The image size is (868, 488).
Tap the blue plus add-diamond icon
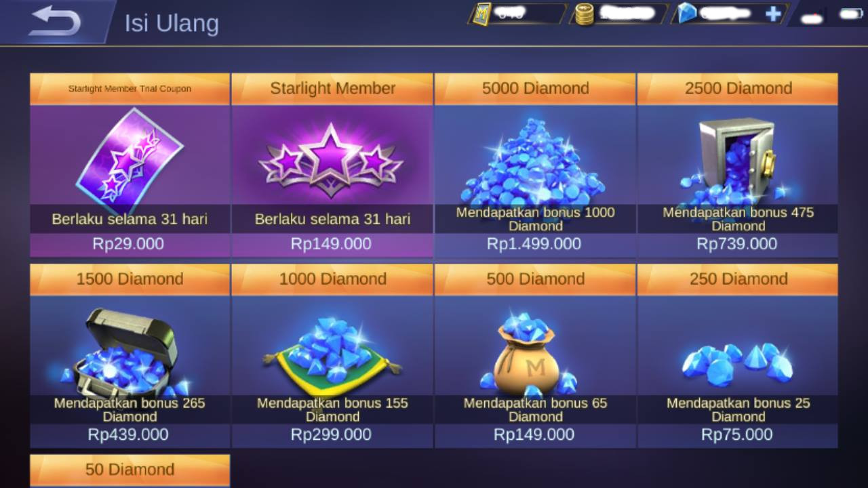point(772,14)
